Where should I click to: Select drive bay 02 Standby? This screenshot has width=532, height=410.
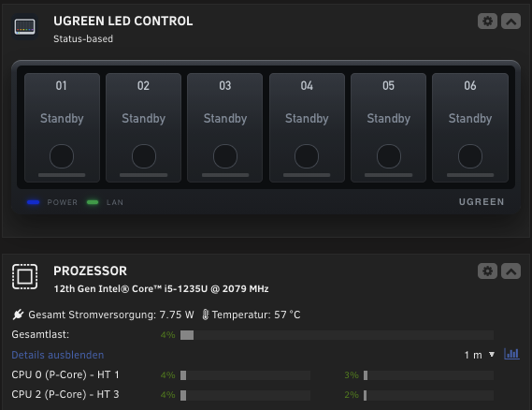pyautogui.click(x=143, y=127)
